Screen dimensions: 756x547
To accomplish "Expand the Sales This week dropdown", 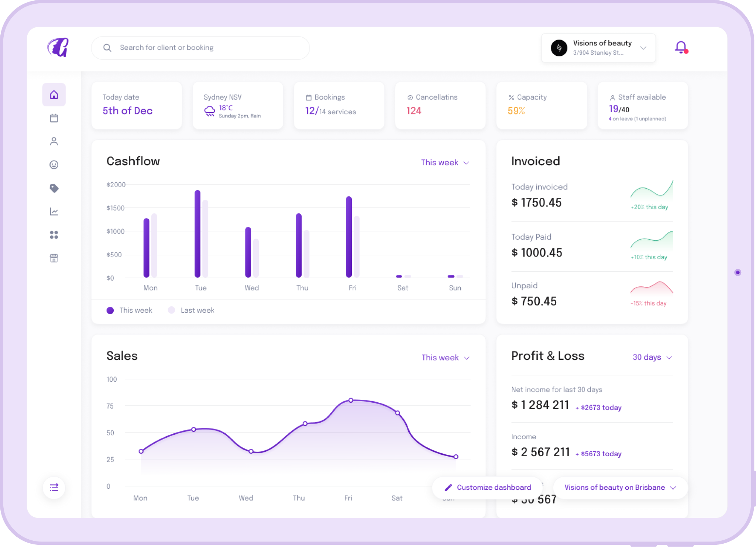I will (x=445, y=358).
